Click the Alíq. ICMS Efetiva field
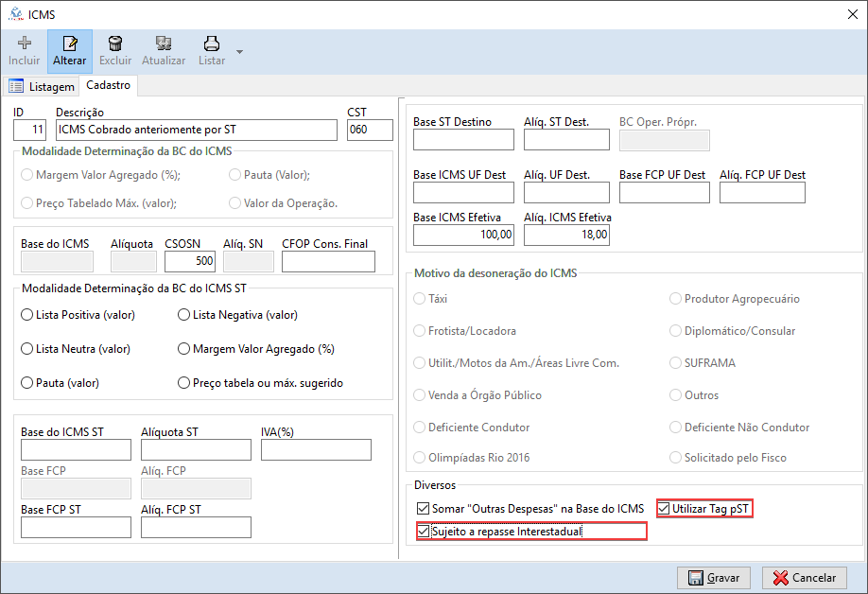Screen dimensions: 868x594 (566, 235)
